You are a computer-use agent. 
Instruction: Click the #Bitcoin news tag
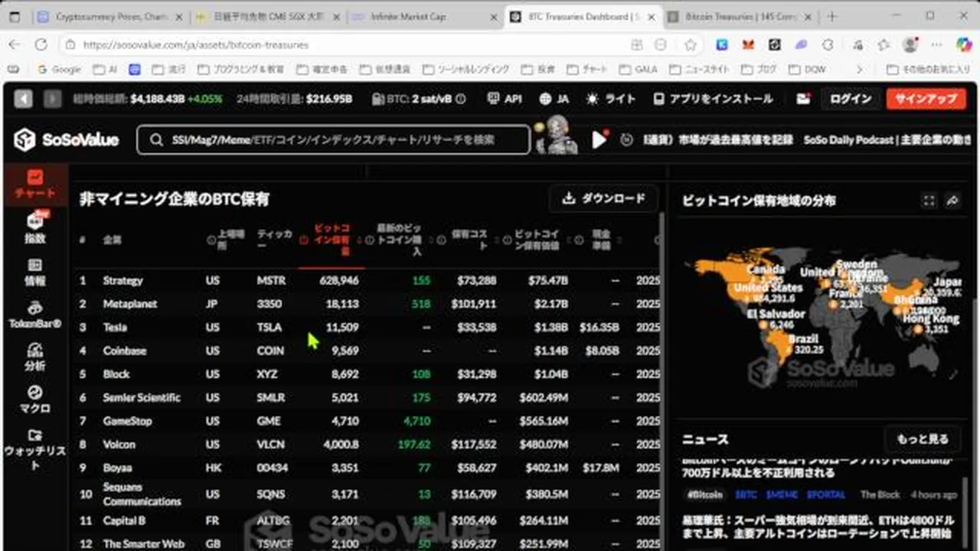click(x=704, y=495)
